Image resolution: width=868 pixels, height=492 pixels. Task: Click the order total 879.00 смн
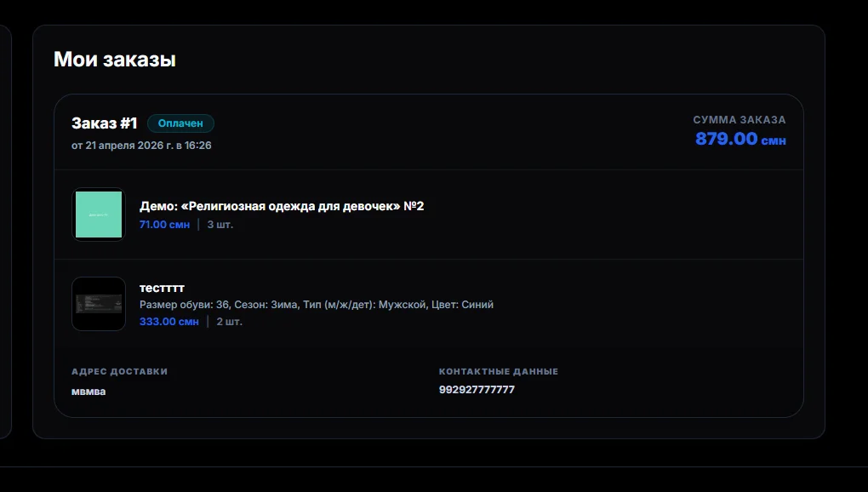click(x=740, y=139)
